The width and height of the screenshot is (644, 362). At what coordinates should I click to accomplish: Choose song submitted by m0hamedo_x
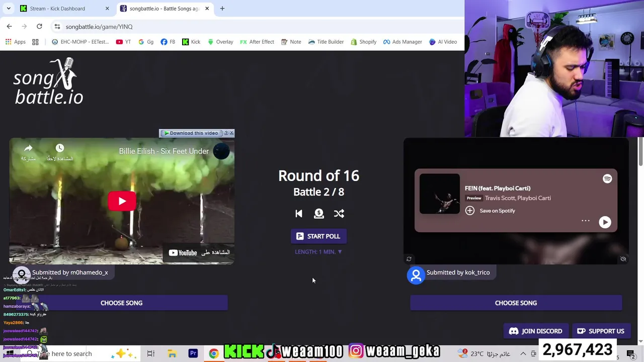(x=121, y=303)
